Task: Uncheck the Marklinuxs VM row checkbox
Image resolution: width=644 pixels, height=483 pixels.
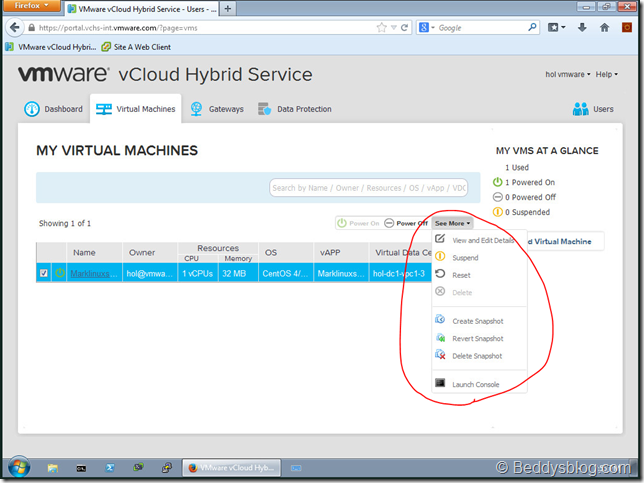Action: tap(44, 273)
